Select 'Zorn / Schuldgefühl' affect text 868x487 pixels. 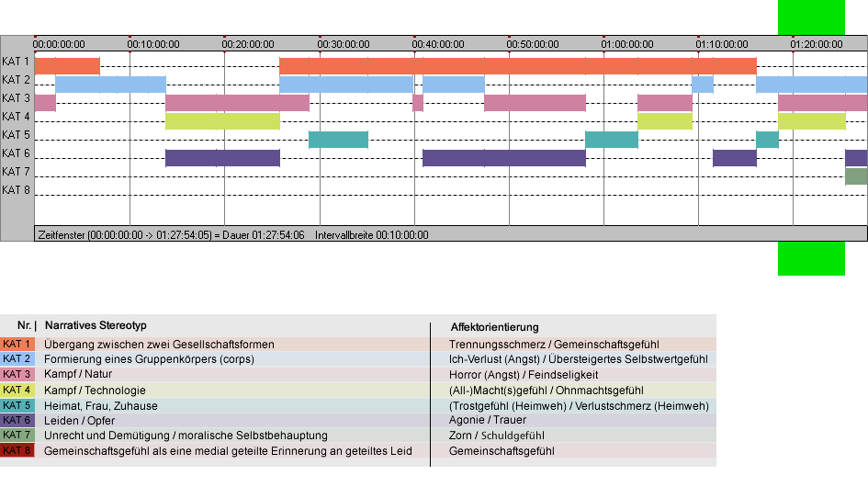(x=497, y=436)
